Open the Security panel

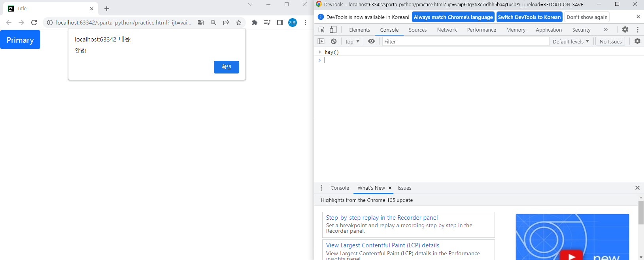tap(581, 30)
